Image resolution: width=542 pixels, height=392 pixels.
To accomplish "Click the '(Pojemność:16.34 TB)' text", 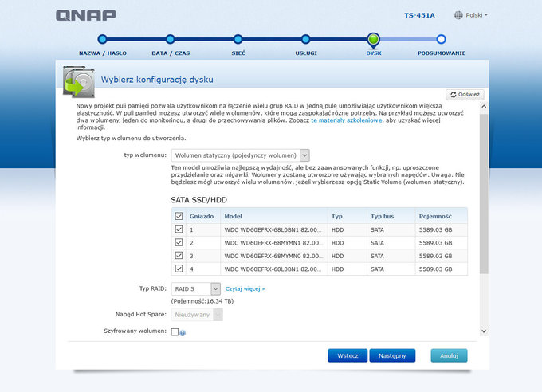I will click(202, 301).
